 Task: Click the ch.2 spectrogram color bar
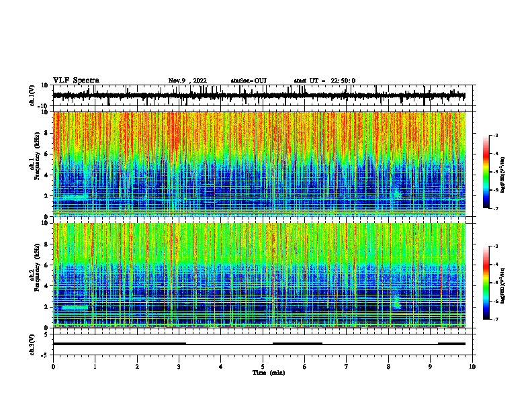[x=486, y=283]
